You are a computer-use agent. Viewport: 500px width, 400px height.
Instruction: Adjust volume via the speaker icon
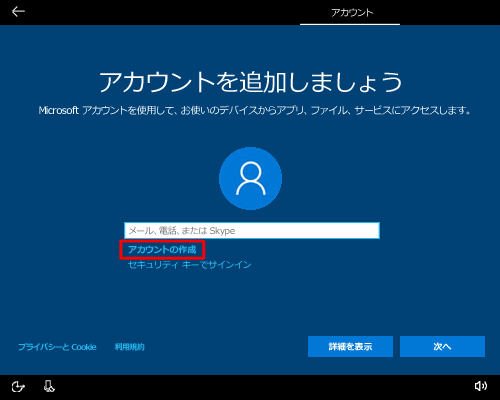coord(481,386)
